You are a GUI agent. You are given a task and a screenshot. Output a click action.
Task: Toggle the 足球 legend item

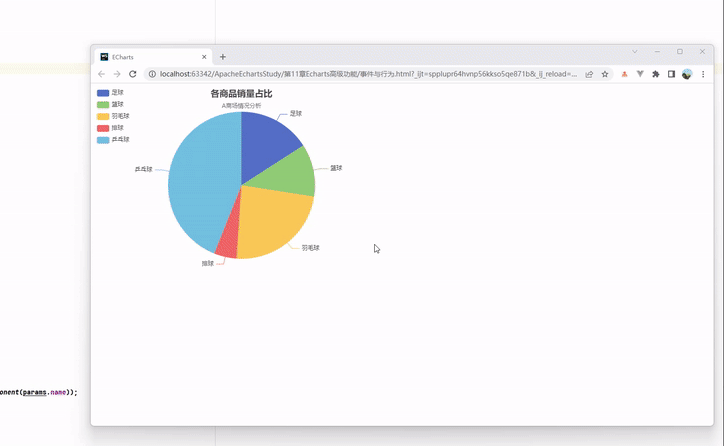point(110,92)
